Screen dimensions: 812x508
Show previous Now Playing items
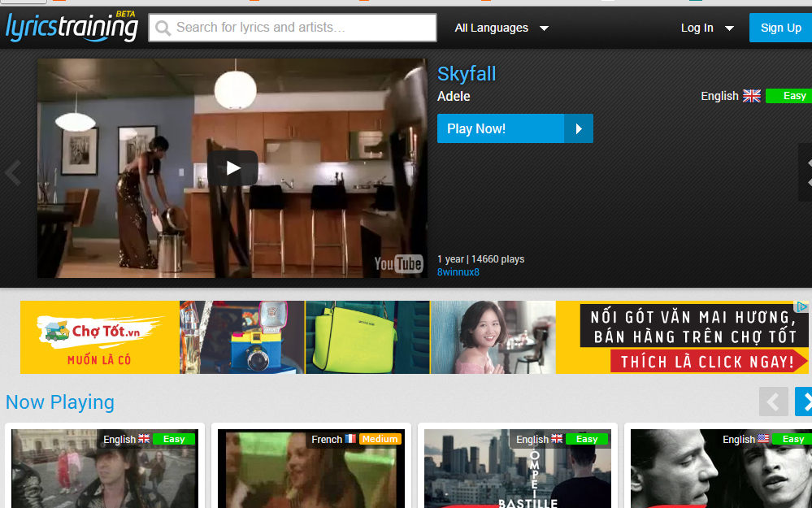click(774, 402)
